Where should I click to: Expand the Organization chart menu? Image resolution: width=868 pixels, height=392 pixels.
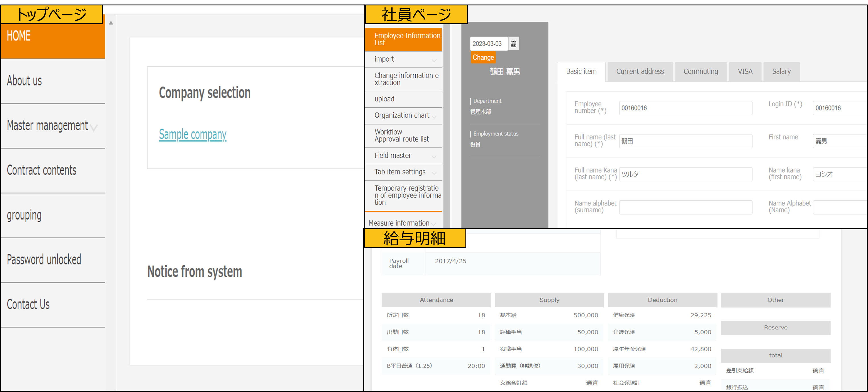coord(434,117)
